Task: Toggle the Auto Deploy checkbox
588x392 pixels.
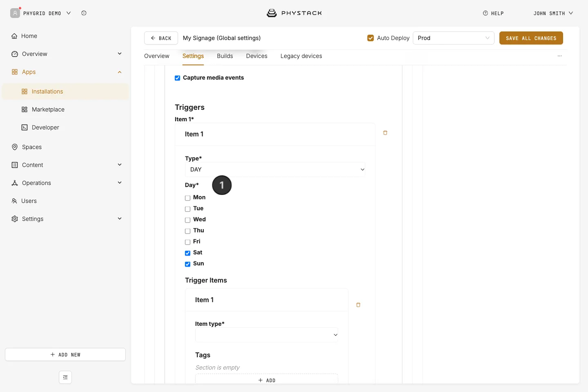Action: coord(370,38)
